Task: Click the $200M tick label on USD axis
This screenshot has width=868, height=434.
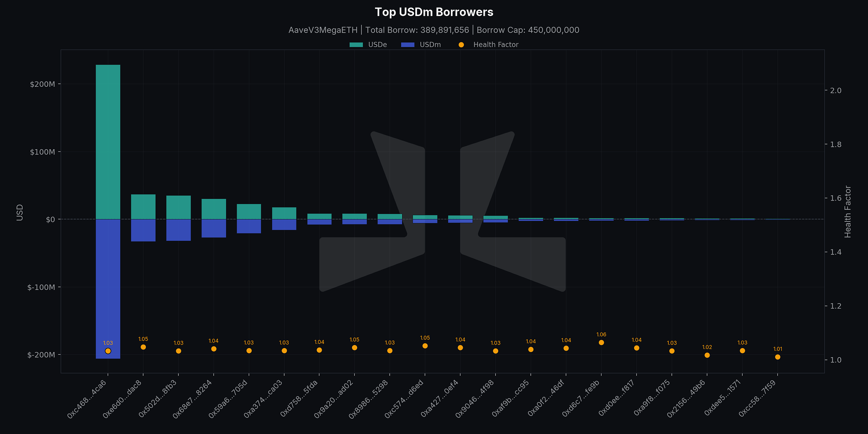Action: 43,84
